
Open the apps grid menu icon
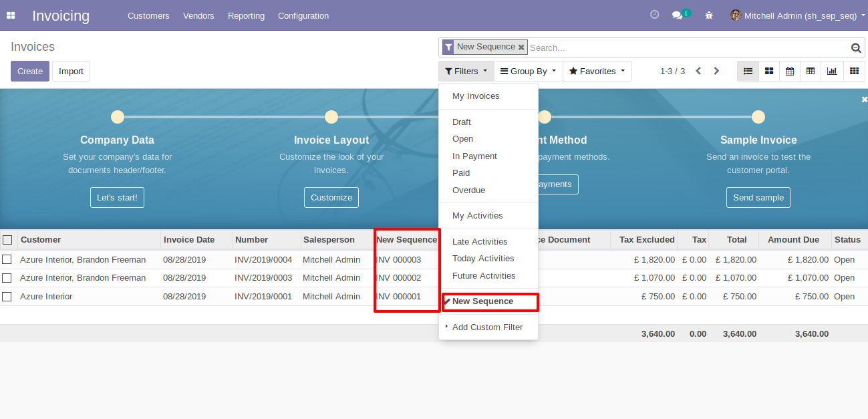pos(11,15)
